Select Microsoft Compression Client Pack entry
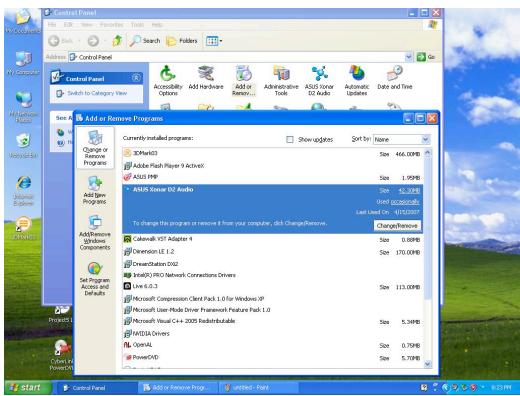 coord(273,299)
